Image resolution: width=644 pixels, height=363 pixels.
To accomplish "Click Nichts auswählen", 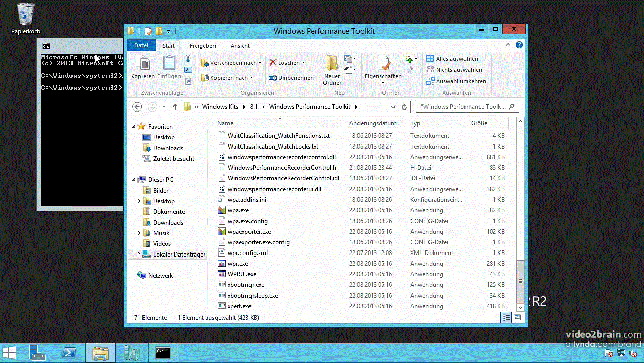I will coord(454,70).
